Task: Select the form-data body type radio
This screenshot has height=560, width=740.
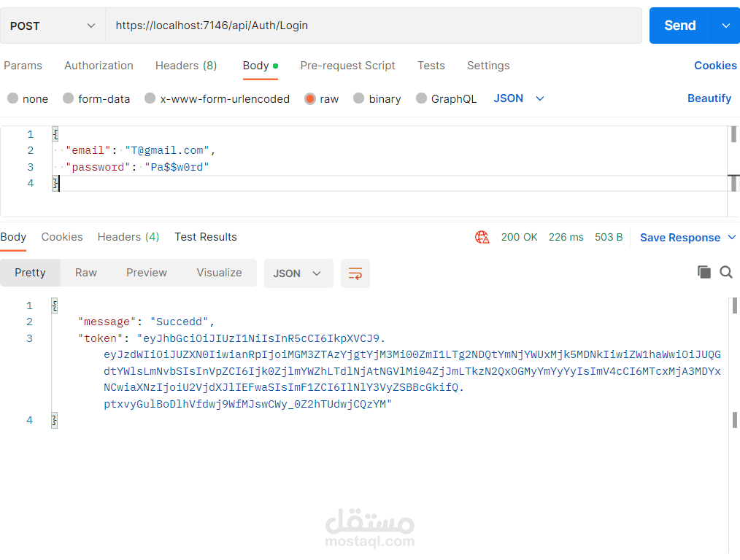Action: point(68,98)
